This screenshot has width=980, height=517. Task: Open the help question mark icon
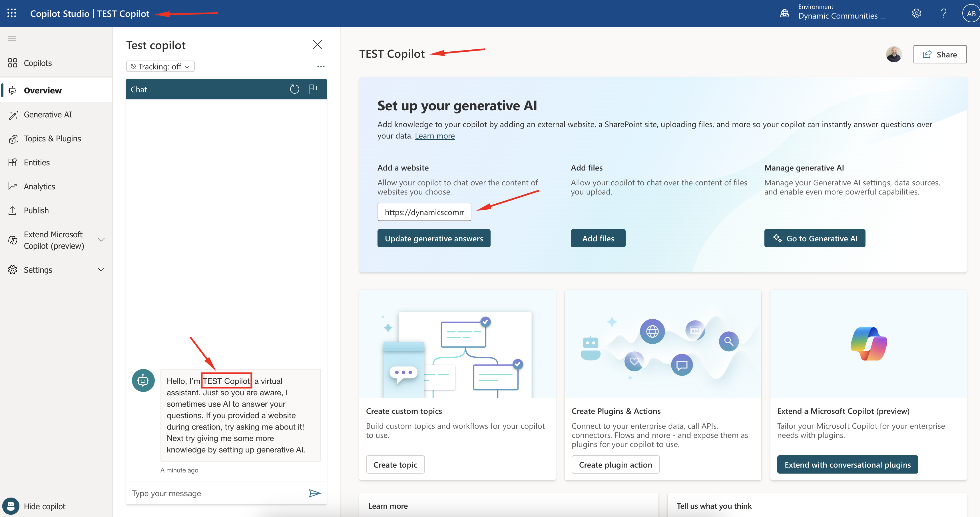944,13
